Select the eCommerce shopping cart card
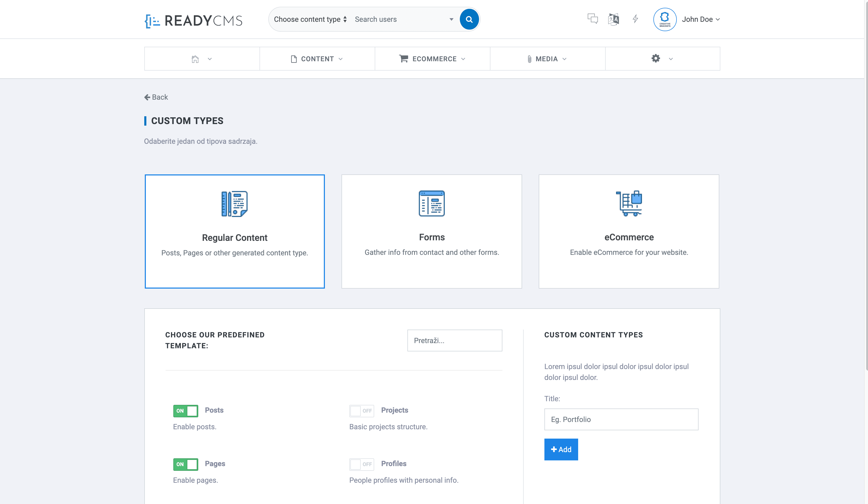Viewport: 868px width, 504px height. (628, 231)
